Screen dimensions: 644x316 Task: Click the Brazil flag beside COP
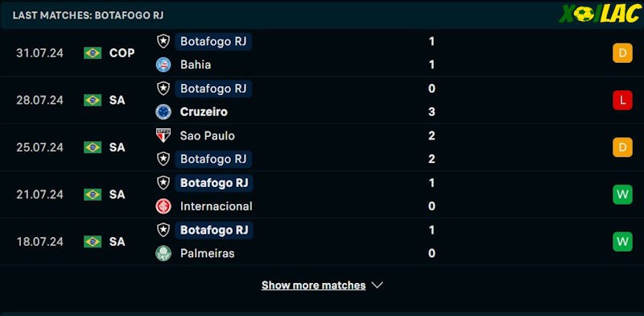(x=93, y=52)
